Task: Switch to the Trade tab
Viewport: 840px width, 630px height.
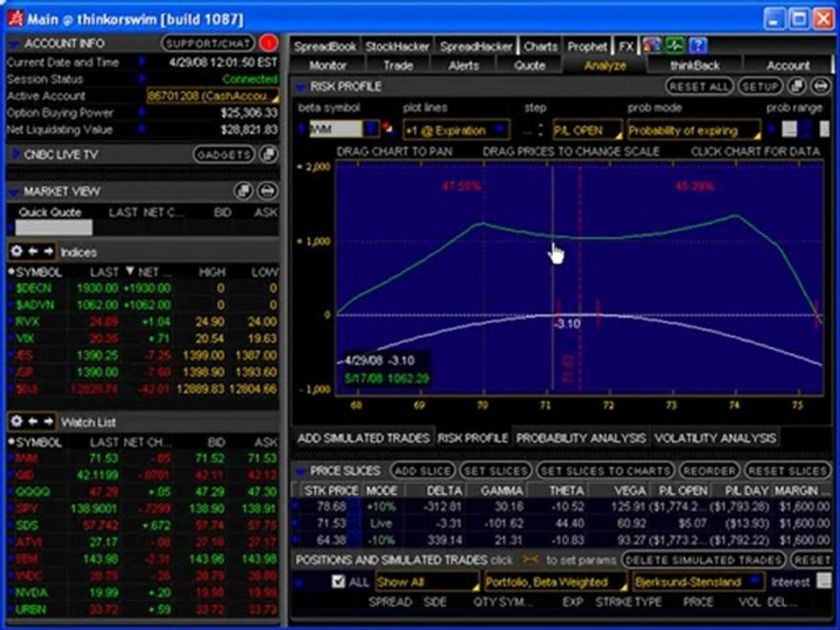Action: point(398,66)
